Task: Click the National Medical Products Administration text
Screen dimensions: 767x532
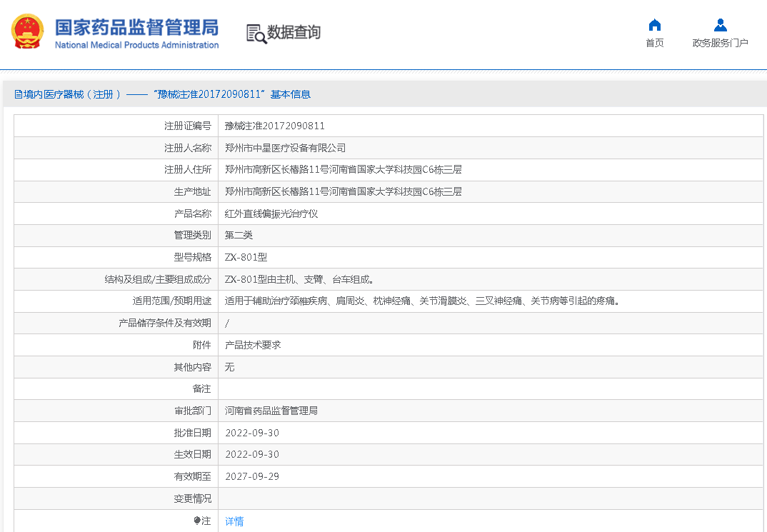Action: tap(136, 45)
